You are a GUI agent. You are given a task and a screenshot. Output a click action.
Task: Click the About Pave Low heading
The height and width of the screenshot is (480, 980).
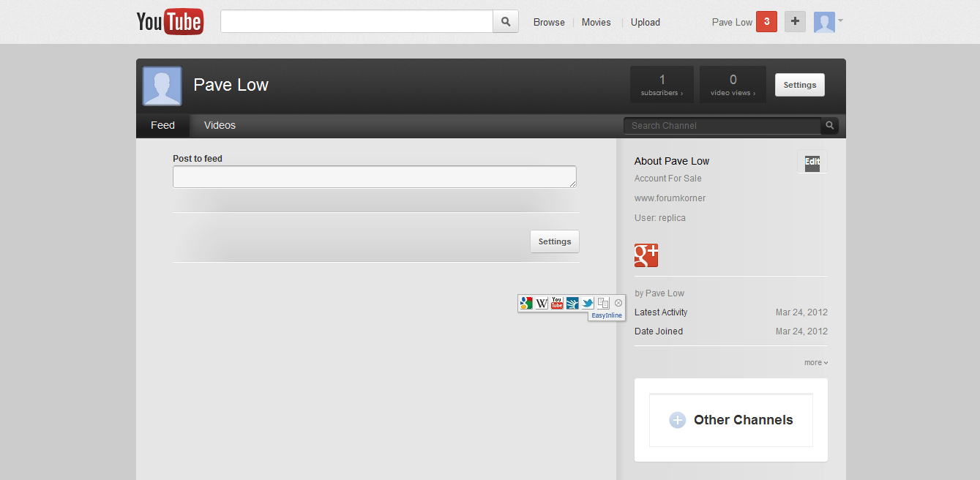point(672,161)
